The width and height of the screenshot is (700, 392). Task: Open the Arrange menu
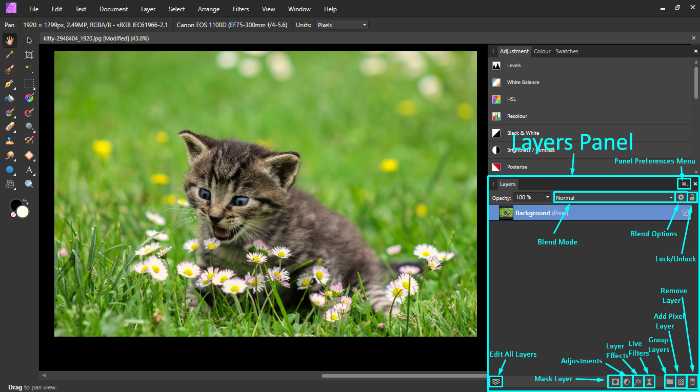click(208, 9)
